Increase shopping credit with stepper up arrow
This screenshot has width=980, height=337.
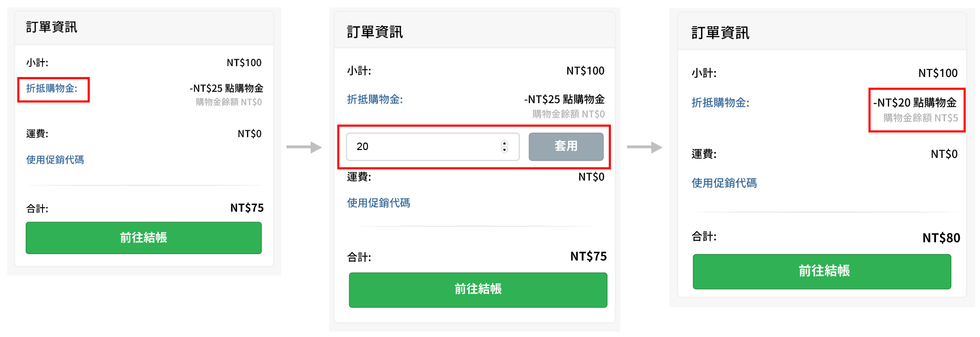[504, 143]
